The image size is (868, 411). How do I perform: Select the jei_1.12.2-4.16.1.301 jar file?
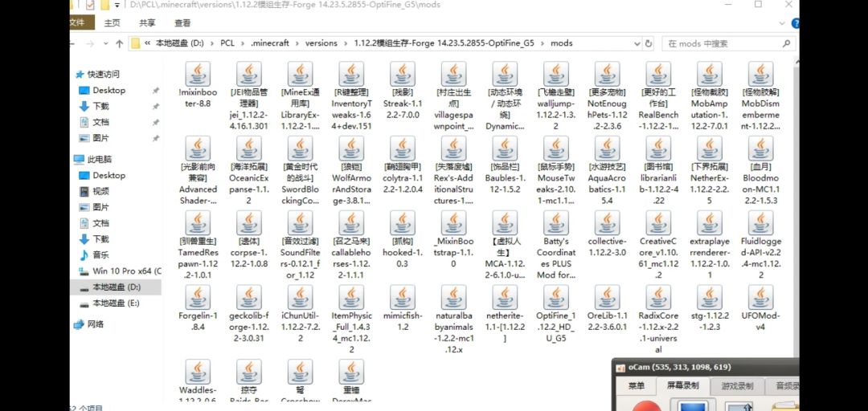(248, 96)
